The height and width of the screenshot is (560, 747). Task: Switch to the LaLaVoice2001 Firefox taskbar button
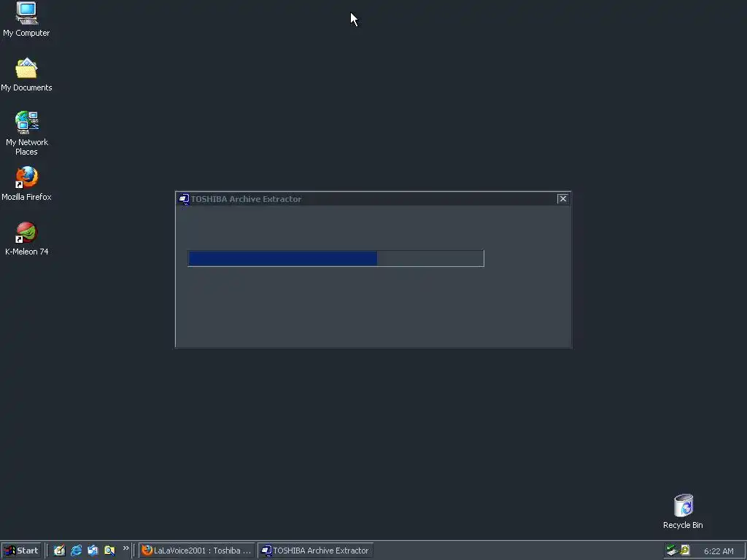click(196, 551)
